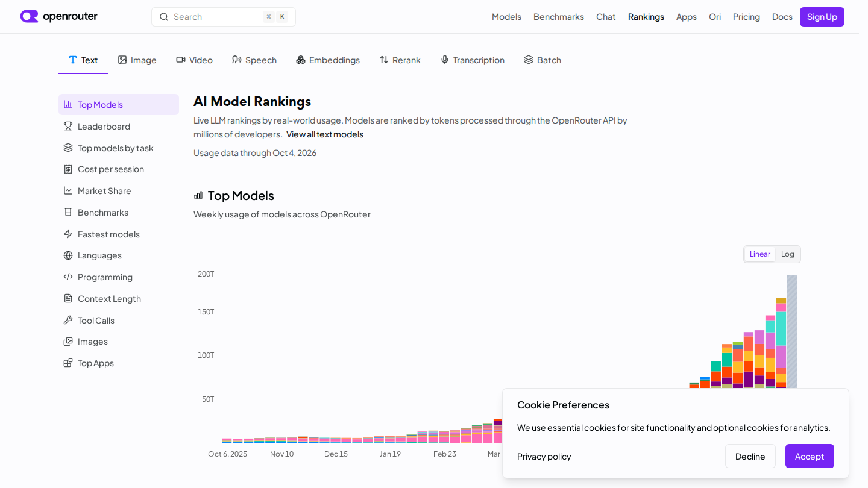Viewport: 868px width, 488px height.
Task: Accept cookies in Cookie Preferences
Action: pyautogui.click(x=810, y=456)
